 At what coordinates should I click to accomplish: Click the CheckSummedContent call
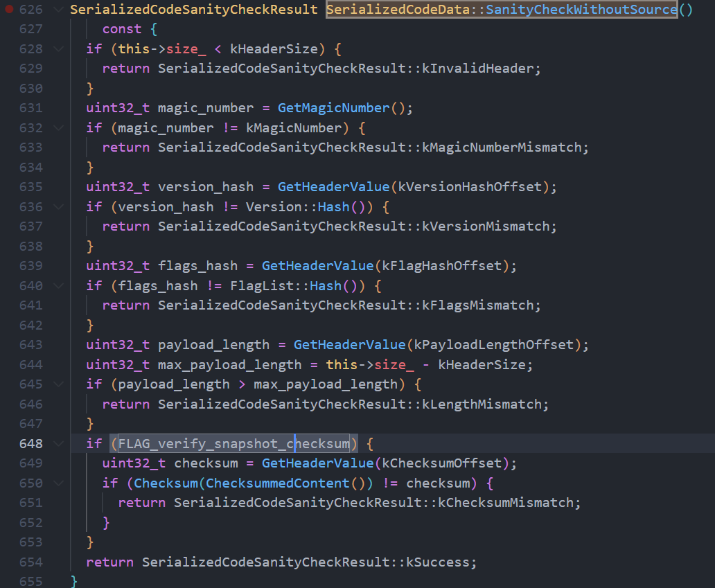(x=277, y=483)
